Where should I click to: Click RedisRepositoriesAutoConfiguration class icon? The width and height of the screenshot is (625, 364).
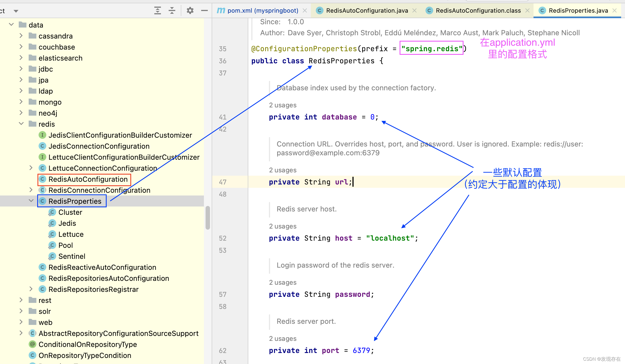click(x=42, y=278)
